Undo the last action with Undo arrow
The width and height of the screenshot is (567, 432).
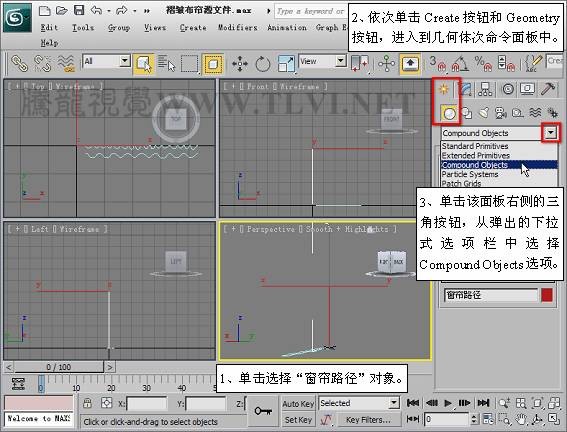click(96, 10)
